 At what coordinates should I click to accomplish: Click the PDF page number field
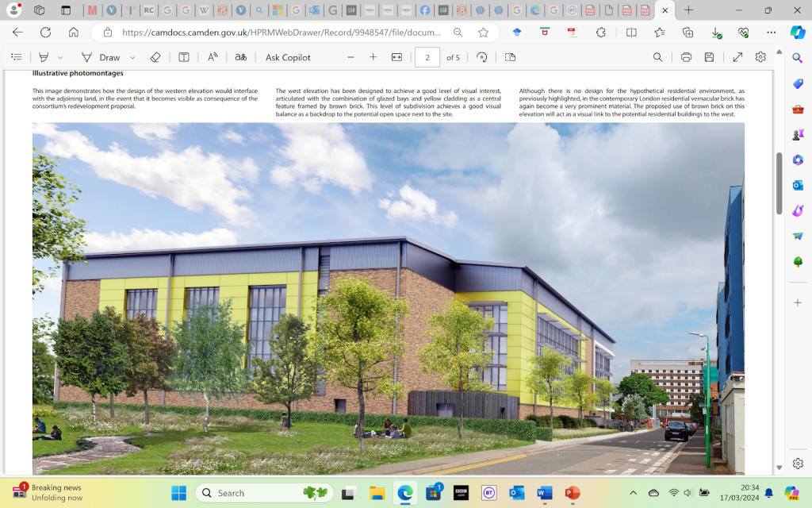pyautogui.click(x=427, y=57)
